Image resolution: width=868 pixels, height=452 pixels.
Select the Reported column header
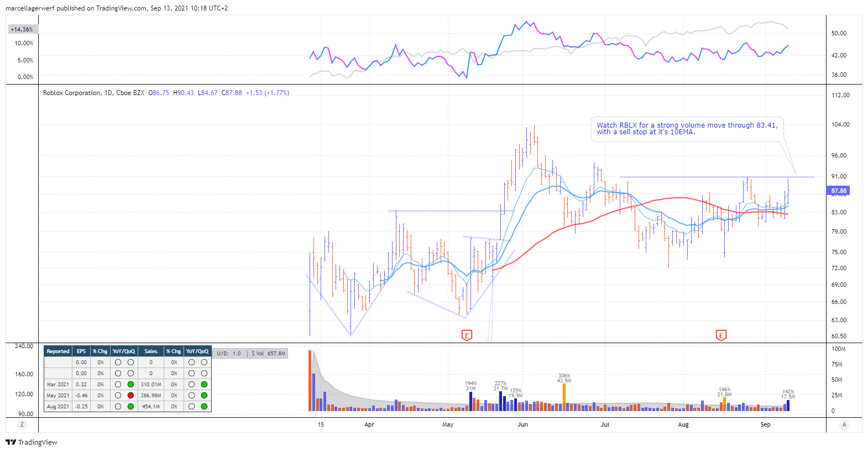58,351
